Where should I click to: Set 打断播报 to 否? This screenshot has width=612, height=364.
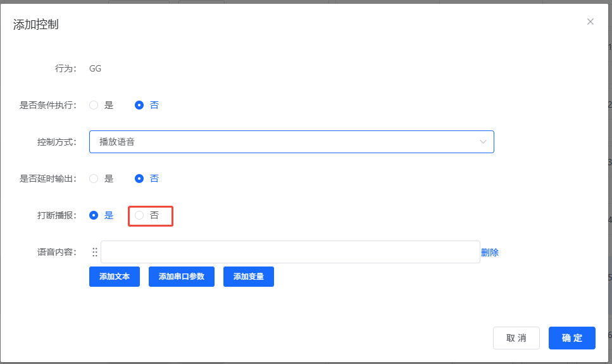click(x=139, y=215)
